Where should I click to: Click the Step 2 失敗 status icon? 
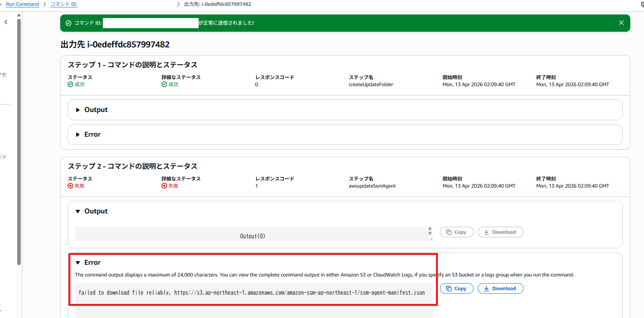[x=70, y=186]
